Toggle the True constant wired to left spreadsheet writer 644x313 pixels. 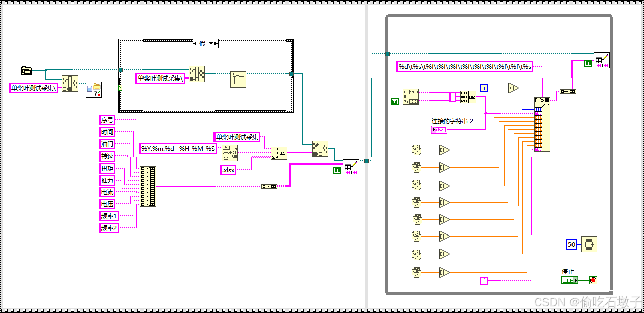(337, 171)
